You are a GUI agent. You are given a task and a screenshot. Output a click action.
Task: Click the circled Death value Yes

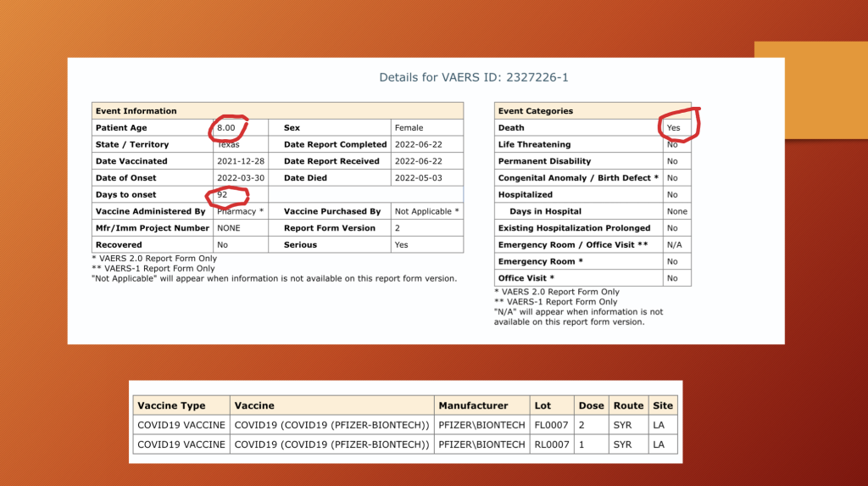tap(673, 128)
